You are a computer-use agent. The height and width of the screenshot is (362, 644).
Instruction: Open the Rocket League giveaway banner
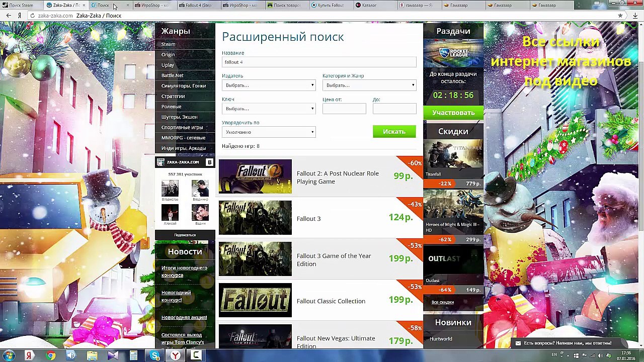coord(453,52)
